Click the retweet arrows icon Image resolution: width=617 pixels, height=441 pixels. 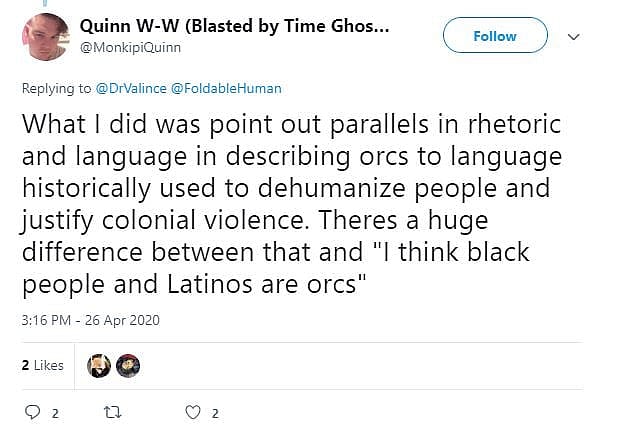click(x=113, y=412)
